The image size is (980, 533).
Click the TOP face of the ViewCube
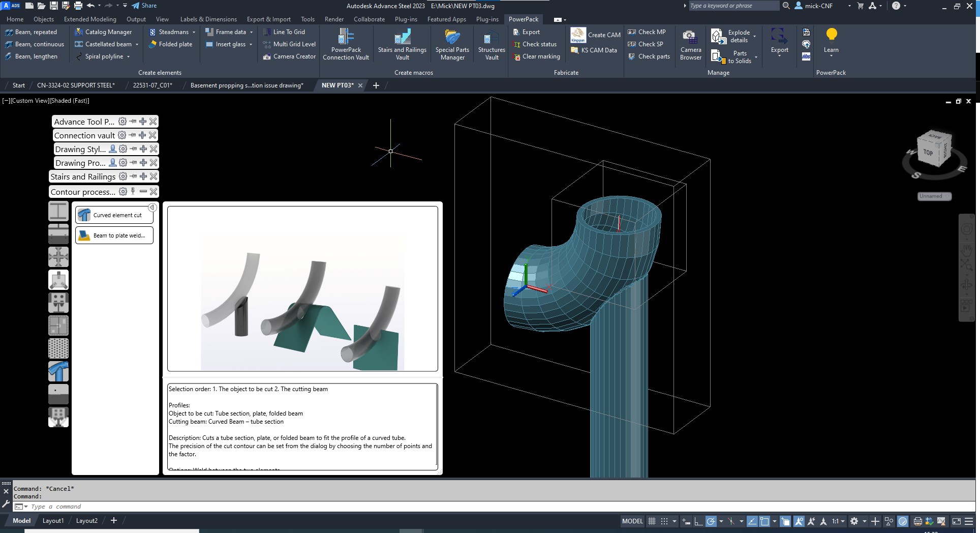coord(928,152)
